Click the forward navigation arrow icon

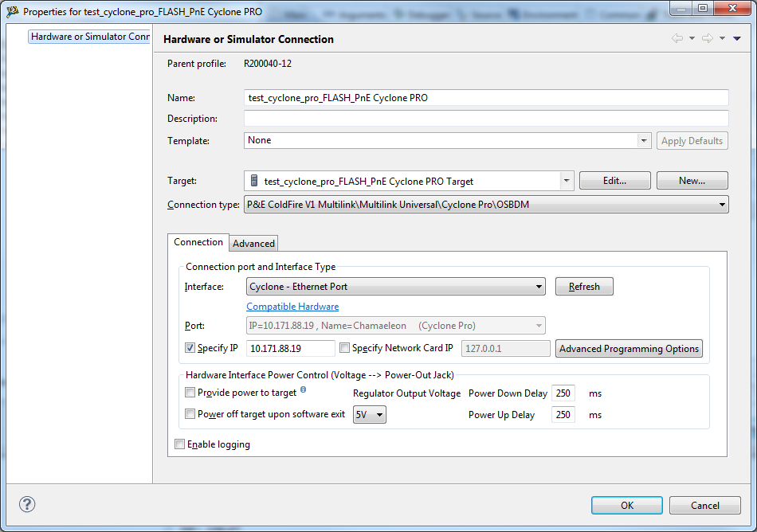pyautogui.click(x=707, y=38)
